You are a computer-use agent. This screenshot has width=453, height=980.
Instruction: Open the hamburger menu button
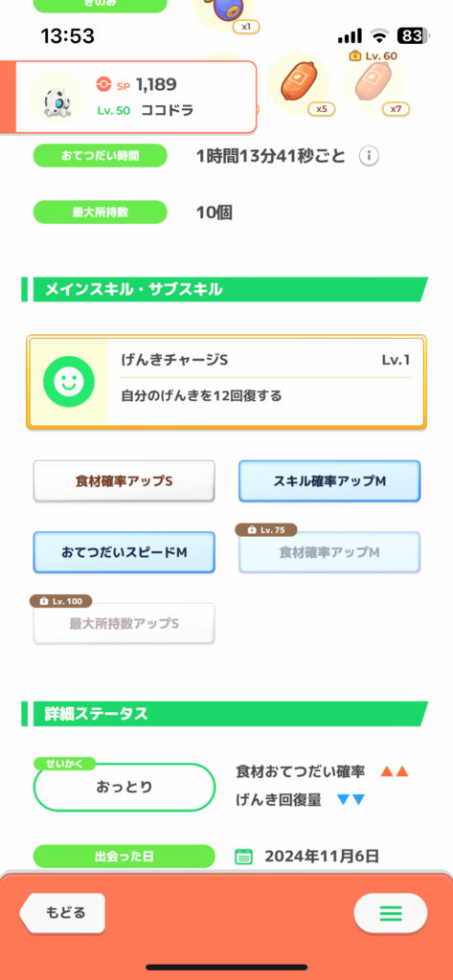tap(391, 913)
